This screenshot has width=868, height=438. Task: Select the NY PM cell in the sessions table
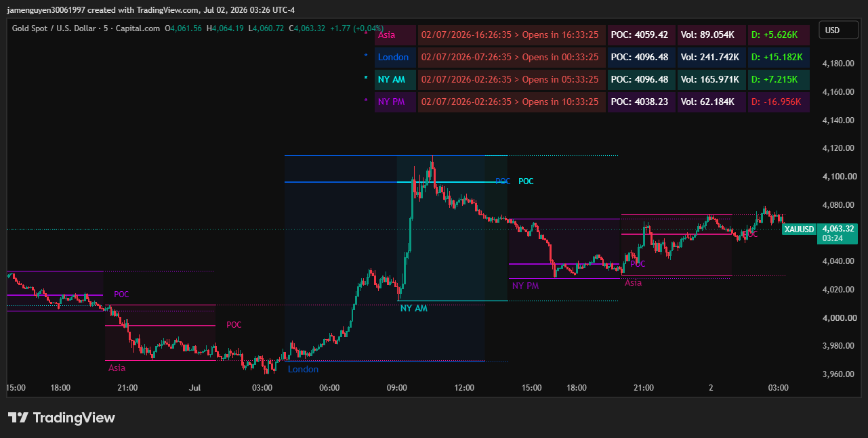395,102
